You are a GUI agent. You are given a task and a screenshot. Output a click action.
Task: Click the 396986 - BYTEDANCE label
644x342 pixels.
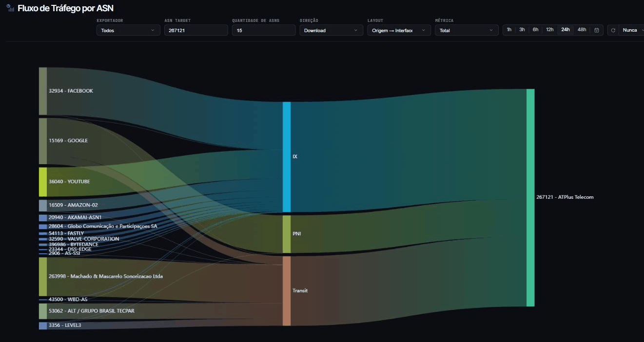tap(74, 245)
